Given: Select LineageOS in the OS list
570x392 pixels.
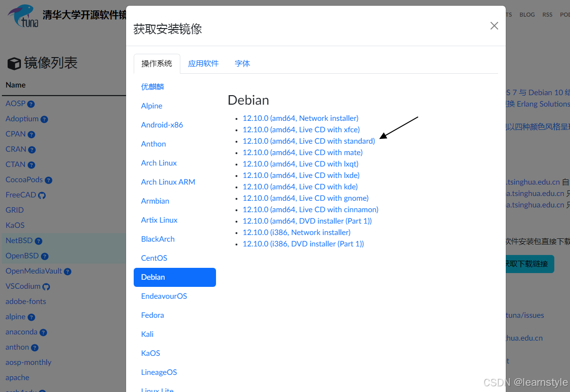Looking at the screenshot, I should click(x=159, y=372).
